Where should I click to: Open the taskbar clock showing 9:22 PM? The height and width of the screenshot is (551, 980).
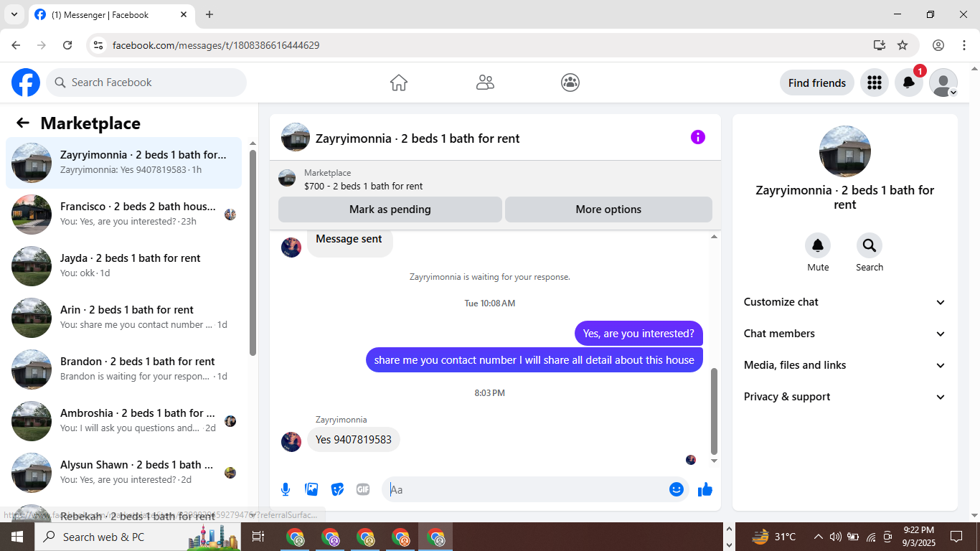[x=918, y=537]
